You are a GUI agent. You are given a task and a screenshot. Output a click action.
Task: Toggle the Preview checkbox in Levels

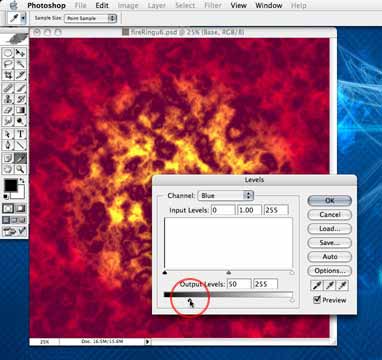point(317,300)
